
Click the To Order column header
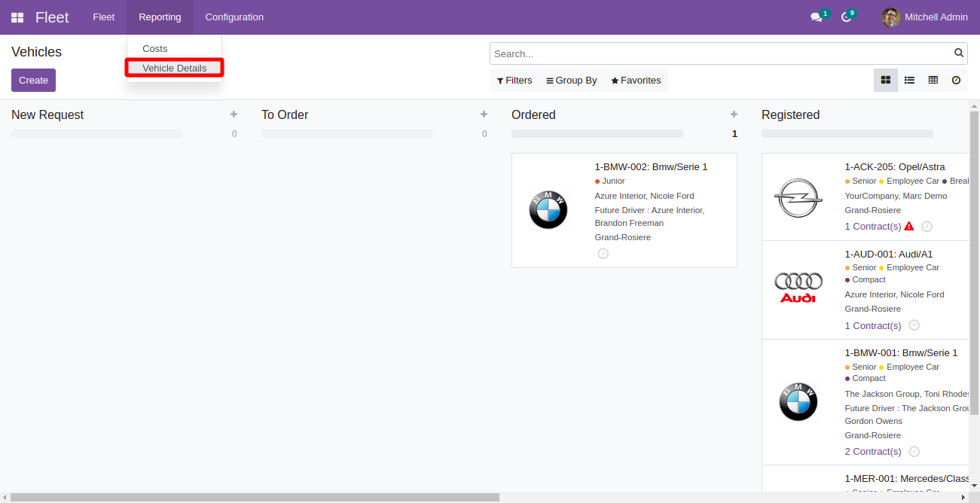pos(285,114)
